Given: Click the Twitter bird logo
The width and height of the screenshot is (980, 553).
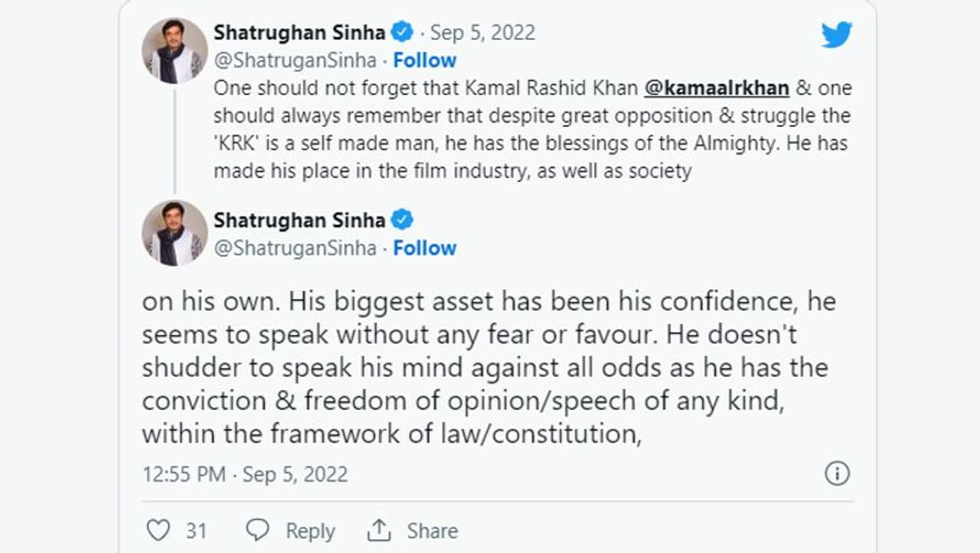Looking at the screenshot, I should click(836, 34).
